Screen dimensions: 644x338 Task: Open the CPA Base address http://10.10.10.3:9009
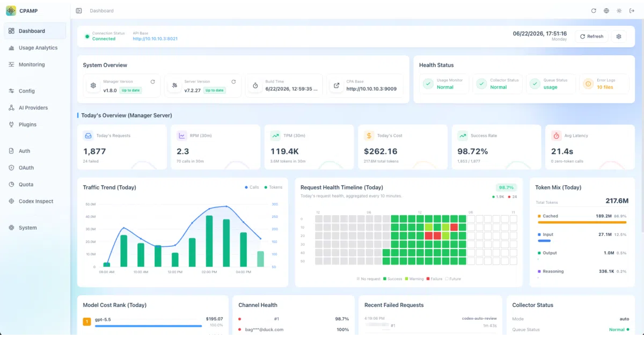pos(371,89)
